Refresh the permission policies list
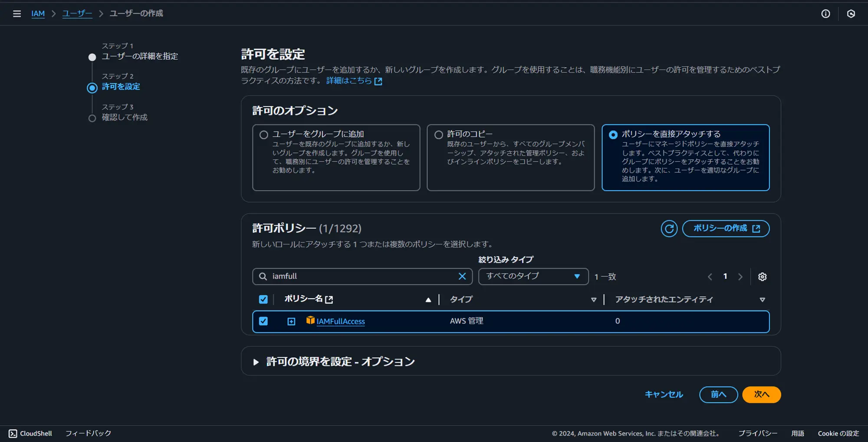This screenshot has height=442, width=868. [669, 228]
